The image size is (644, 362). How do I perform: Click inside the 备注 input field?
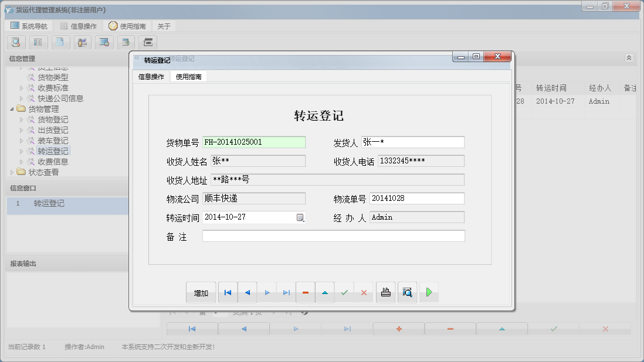334,236
